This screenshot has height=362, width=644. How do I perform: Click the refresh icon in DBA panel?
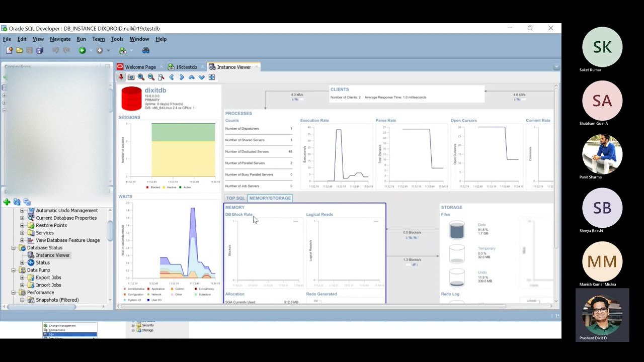17,202
